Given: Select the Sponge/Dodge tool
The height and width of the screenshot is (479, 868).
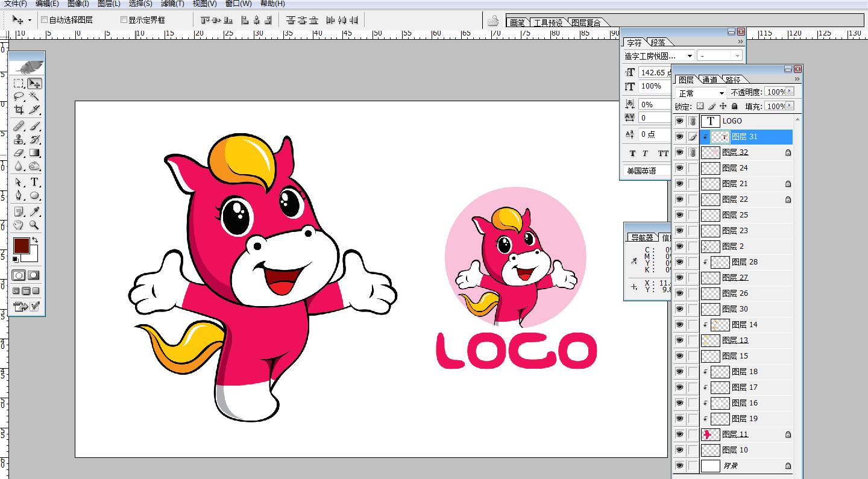Looking at the screenshot, I should tap(34, 166).
